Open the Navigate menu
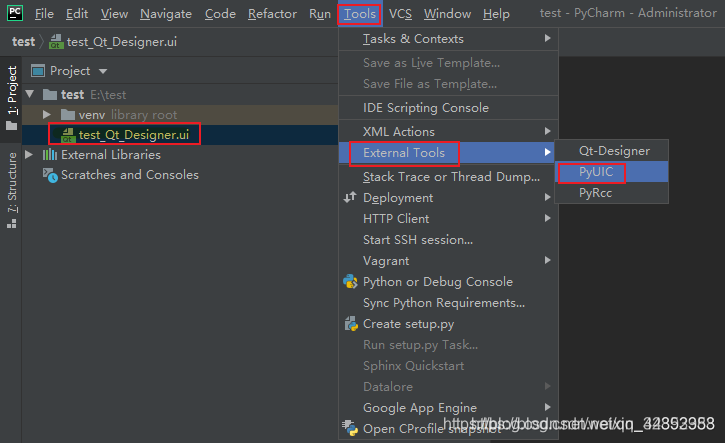The height and width of the screenshot is (443, 725). pos(166,14)
